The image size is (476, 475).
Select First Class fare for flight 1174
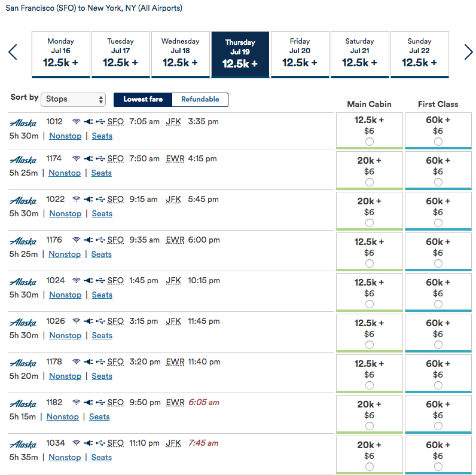(x=438, y=182)
